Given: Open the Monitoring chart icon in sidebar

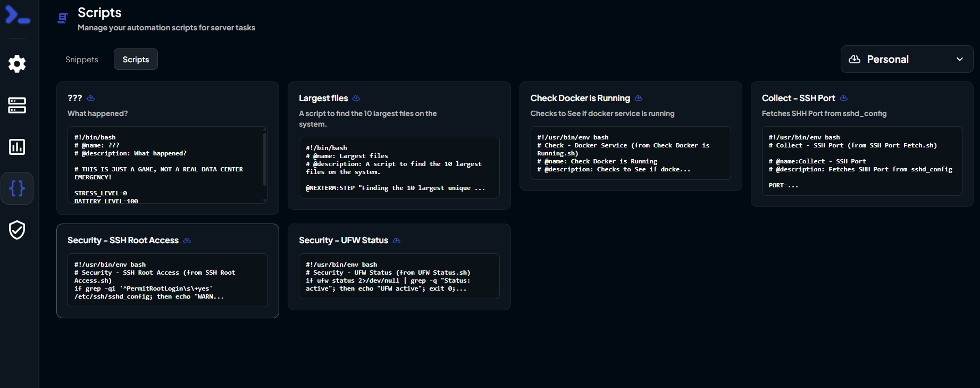Looking at the screenshot, I should 17,147.
